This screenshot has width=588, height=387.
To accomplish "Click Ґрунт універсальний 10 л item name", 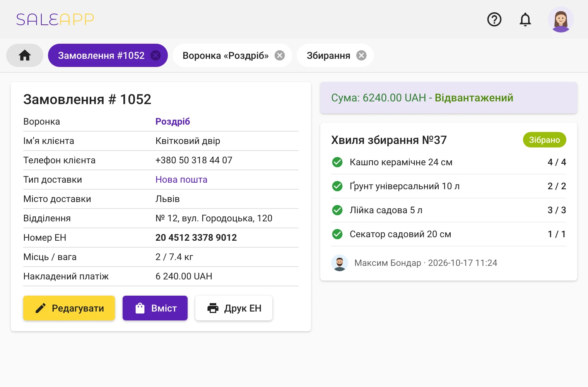I will coord(405,186).
